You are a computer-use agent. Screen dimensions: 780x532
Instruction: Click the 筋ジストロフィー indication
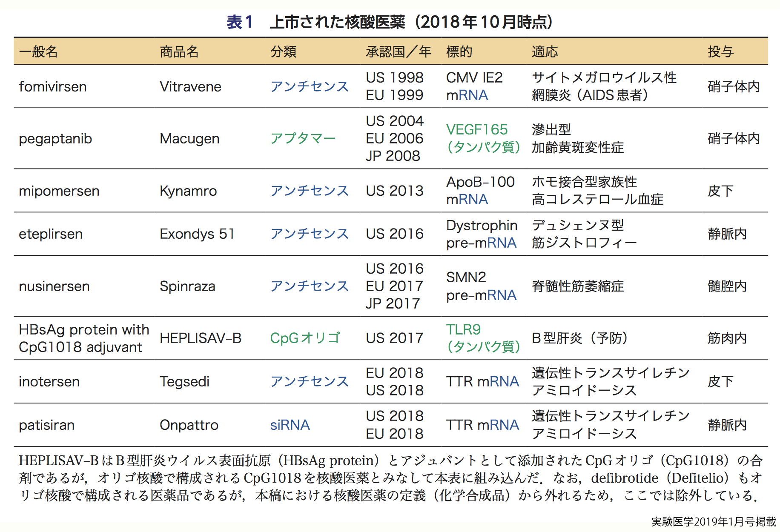[584, 243]
